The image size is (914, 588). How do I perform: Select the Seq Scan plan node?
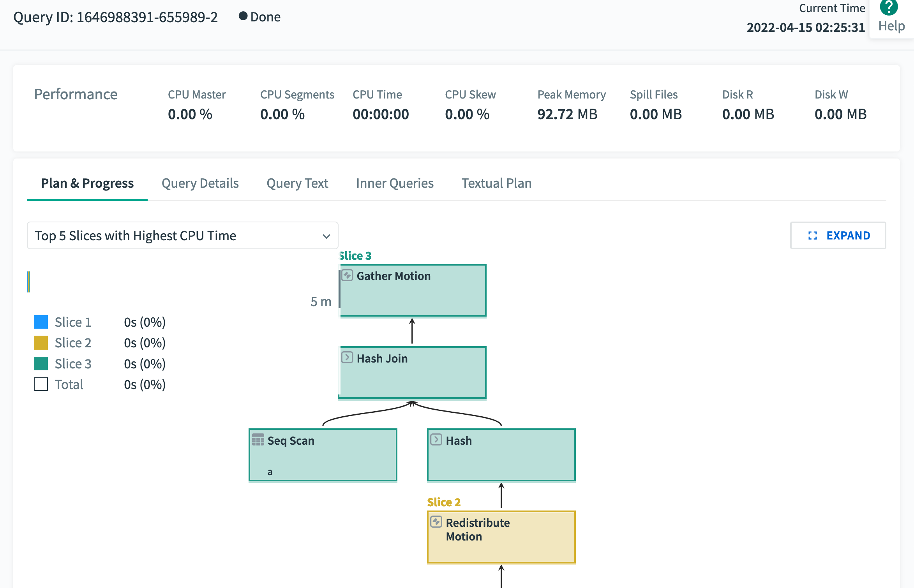point(323,455)
